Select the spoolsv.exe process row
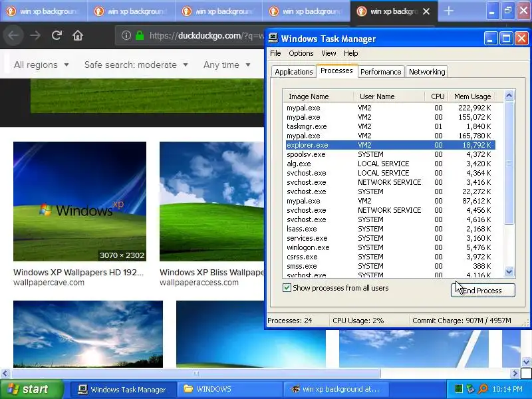 (x=390, y=154)
